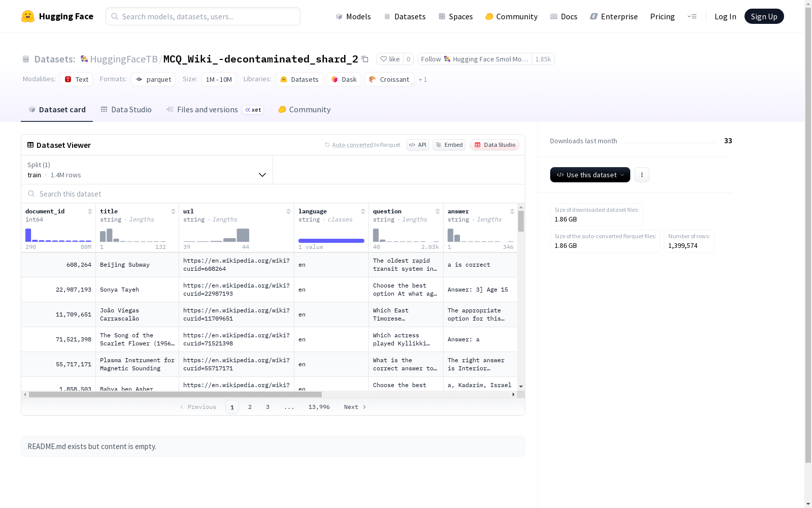Sort by answer column arrows

click(x=512, y=211)
